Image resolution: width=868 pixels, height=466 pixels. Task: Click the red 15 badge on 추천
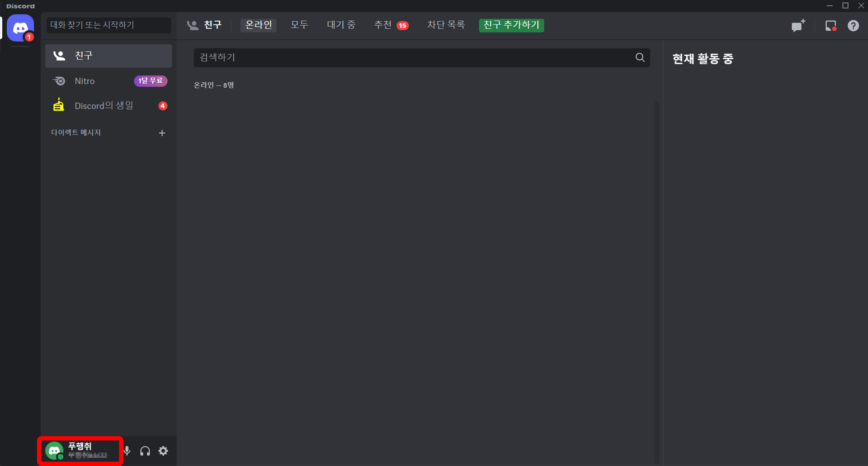click(x=402, y=25)
